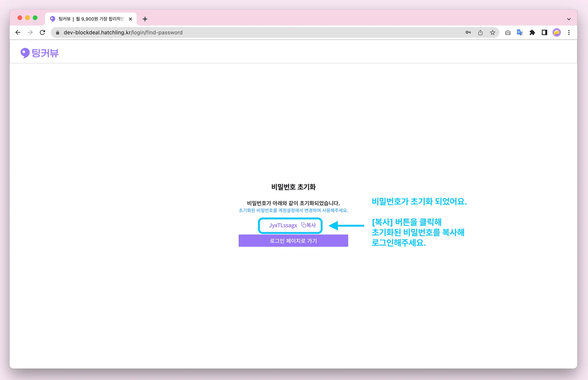Click the share page icon
This screenshot has height=380, width=588.
click(x=480, y=32)
